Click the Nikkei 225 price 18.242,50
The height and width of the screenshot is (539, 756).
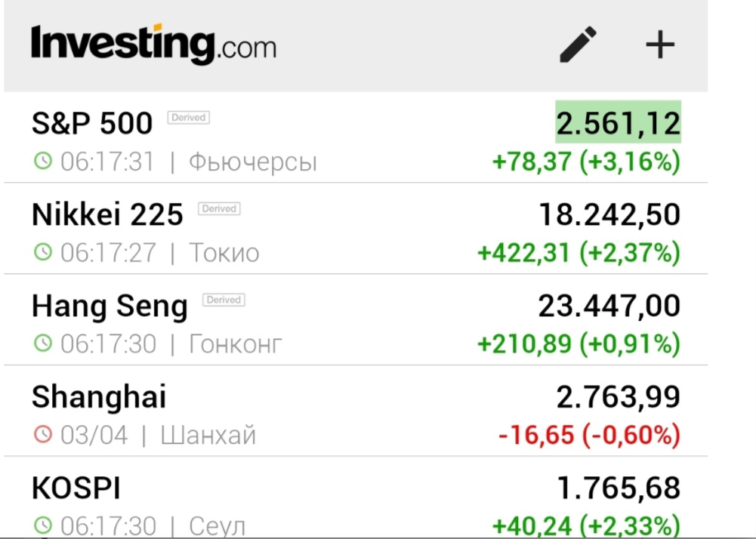[610, 214]
